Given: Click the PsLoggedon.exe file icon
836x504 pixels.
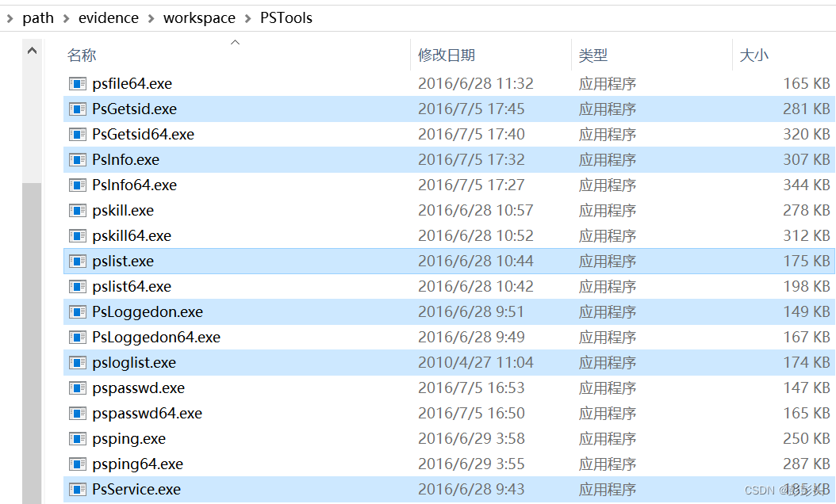Looking at the screenshot, I should pos(77,312).
